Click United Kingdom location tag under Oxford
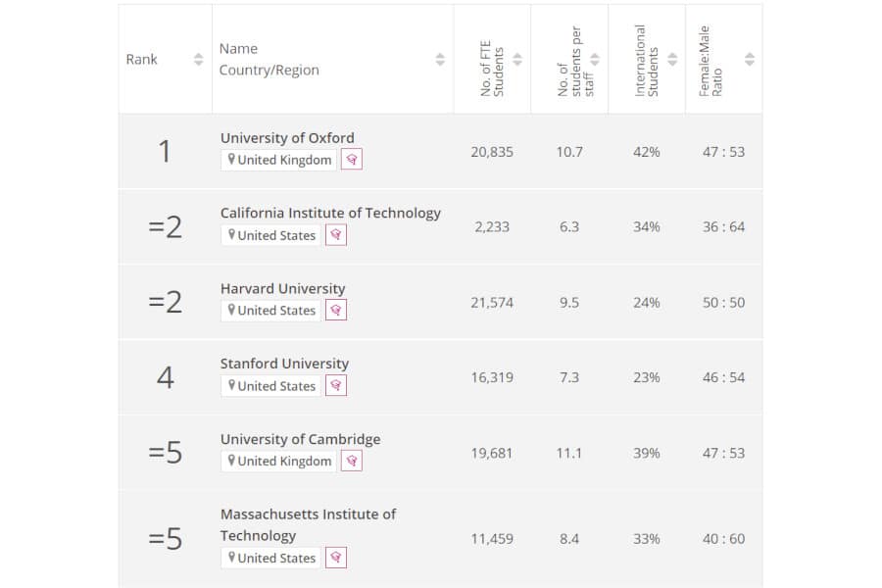 pyautogui.click(x=279, y=160)
